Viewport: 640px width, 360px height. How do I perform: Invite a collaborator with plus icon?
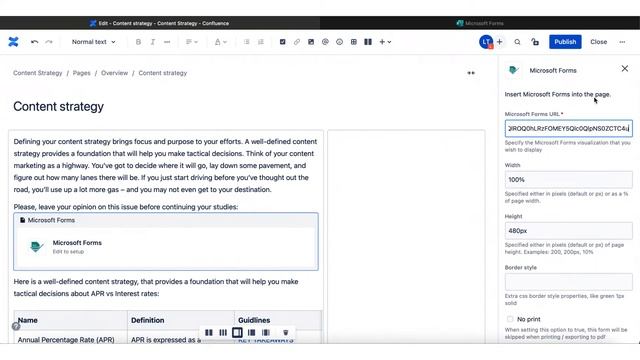point(499,42)
